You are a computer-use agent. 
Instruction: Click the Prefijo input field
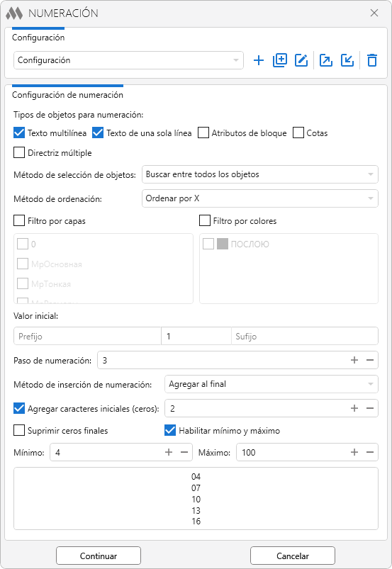[x=87, y=336]
